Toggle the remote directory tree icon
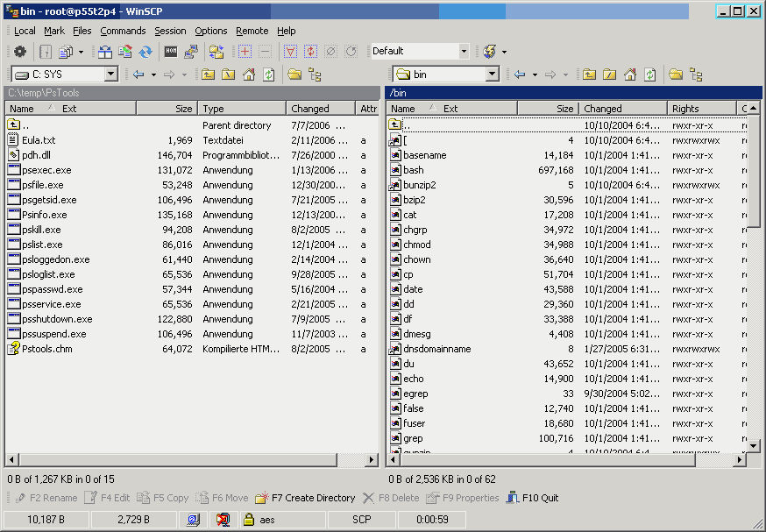The height and width of the screenshot is (532, 766). [696, 74]
